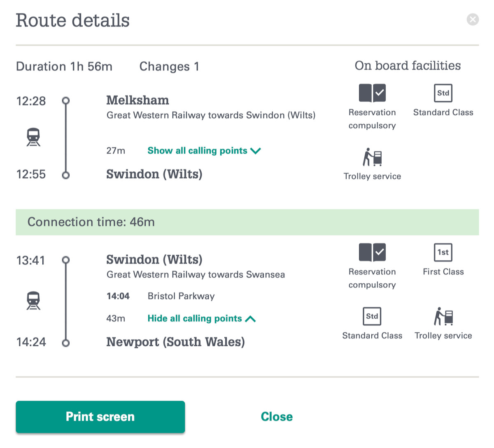Click the second leg's Standard Class Std icon
The height and width of the screenshot is (448, 494).
(x=372, y=316)
